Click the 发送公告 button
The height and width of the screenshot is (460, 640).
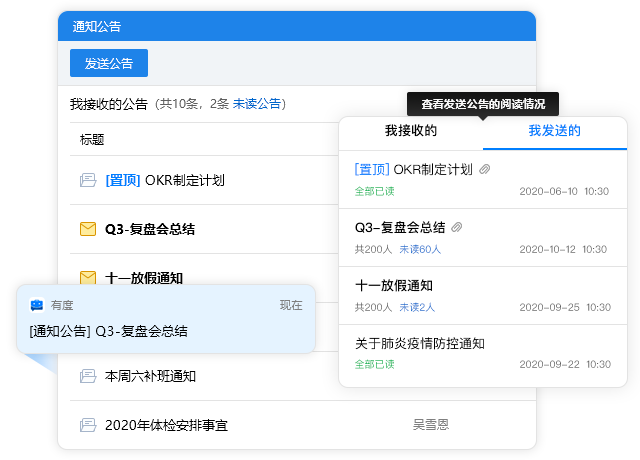pos(109,63)
